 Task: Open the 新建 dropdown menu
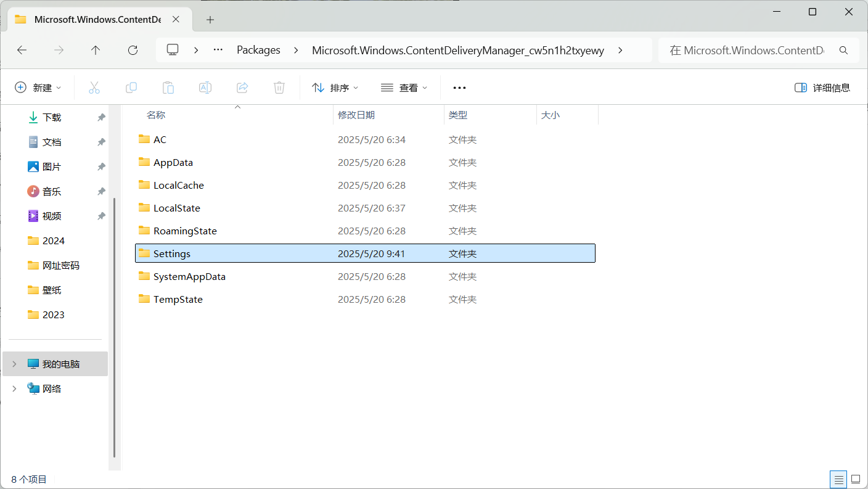click(x=38, y=88)
